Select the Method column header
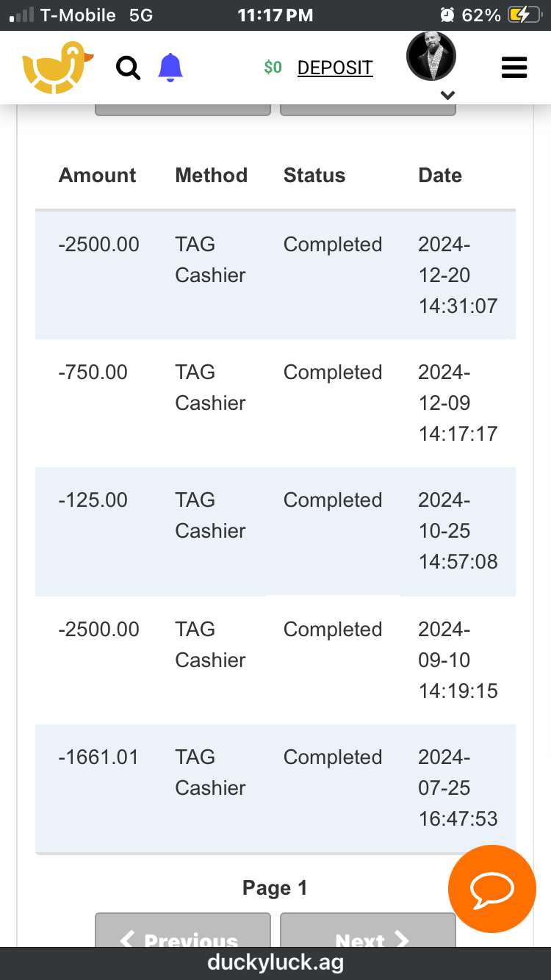551x980 pixels. pyautogui.click(x=211, y=175)
